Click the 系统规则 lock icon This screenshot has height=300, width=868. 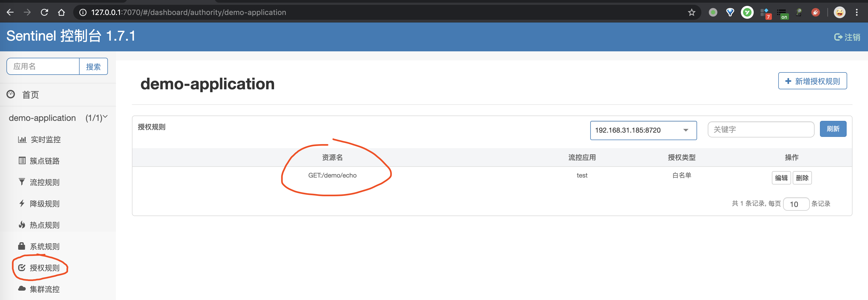22,246
